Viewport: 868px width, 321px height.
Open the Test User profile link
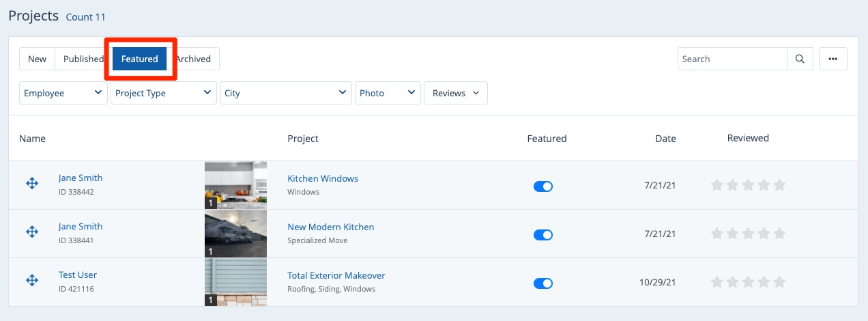(x=77, y=275)
